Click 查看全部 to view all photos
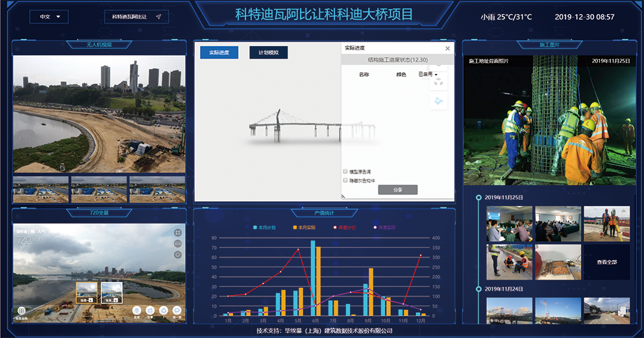This screenshot has width=644, height=338. [x=606, y=262]
